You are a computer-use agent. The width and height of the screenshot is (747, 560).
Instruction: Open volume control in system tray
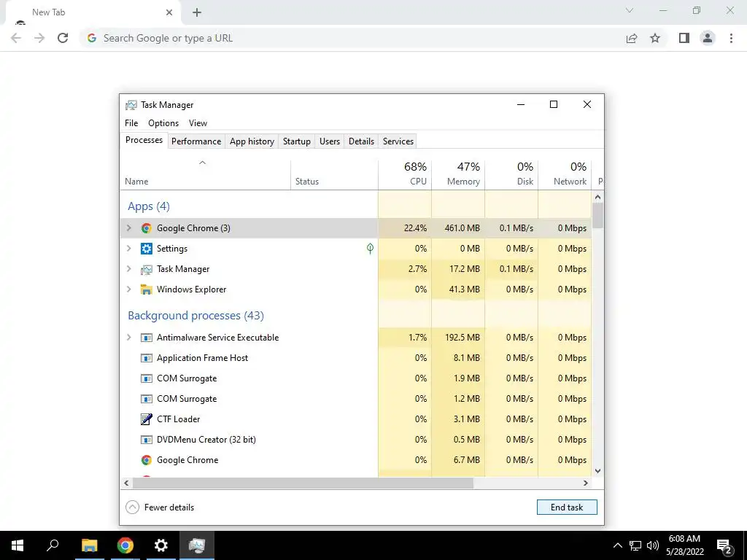(653, 545)
